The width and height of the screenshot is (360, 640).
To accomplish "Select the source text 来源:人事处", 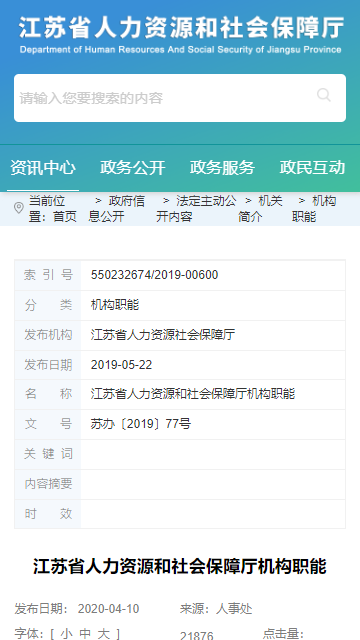I will [x=216, y=609].
